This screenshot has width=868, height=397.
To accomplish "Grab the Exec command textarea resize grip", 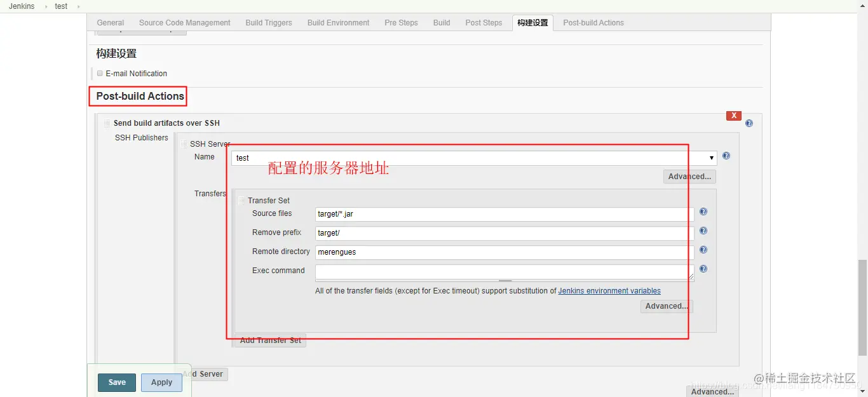I will point(691,277).
